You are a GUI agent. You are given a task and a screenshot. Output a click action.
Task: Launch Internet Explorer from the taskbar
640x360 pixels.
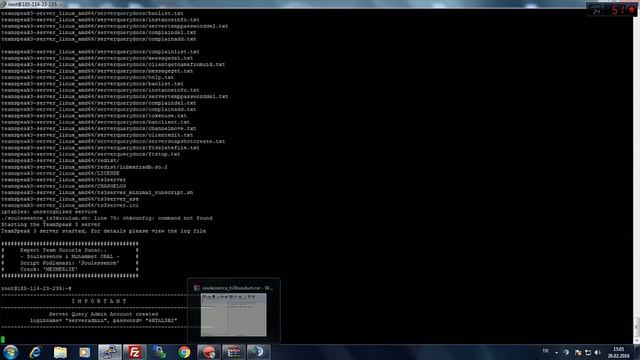coord(36,352)
